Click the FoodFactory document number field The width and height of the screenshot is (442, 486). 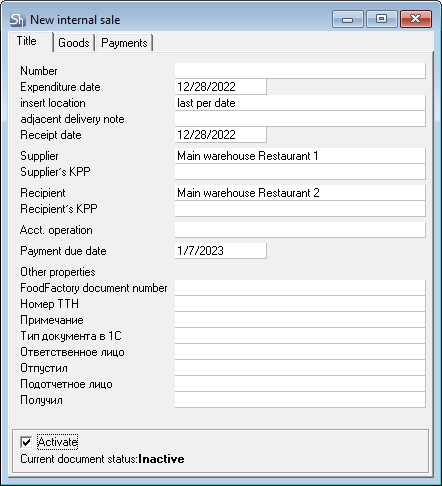coord(300,288)
